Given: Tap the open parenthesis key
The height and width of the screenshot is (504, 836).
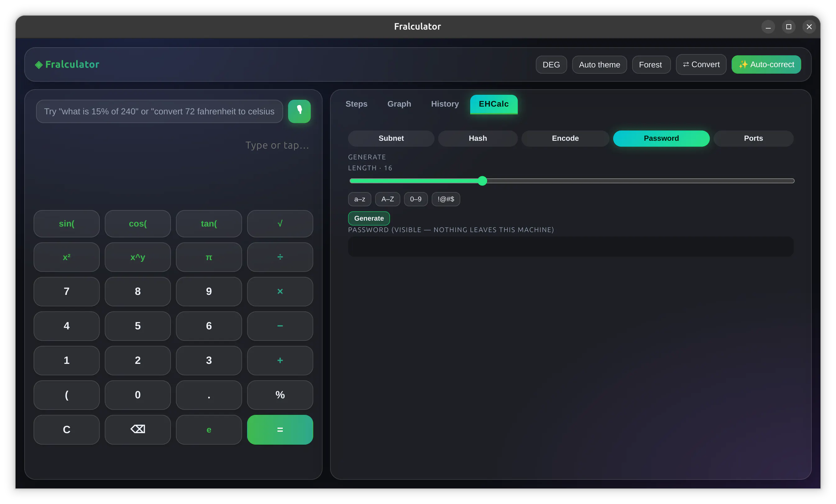Looking at the screenshot, I should 67,395.
